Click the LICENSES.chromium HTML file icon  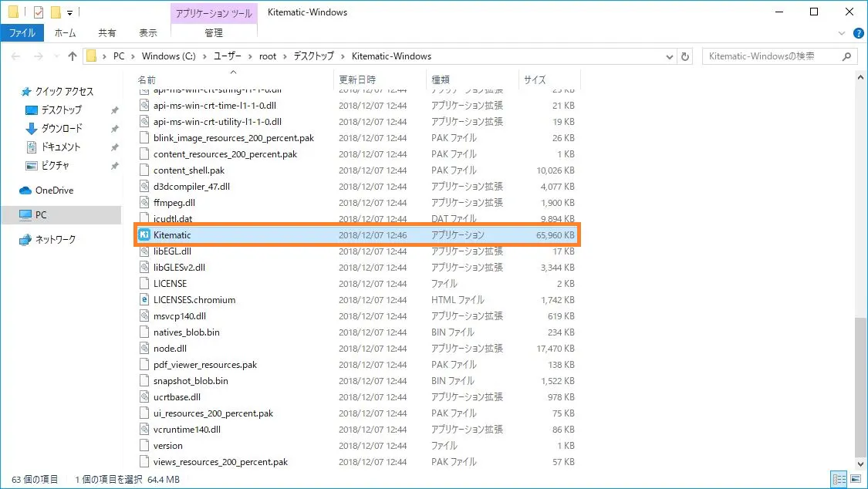coord(144,300)
